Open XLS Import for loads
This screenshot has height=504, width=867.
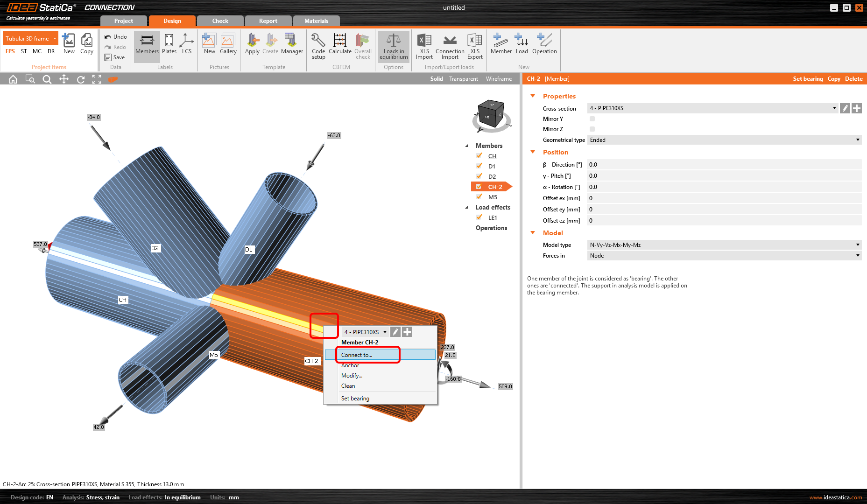point(424,45)
